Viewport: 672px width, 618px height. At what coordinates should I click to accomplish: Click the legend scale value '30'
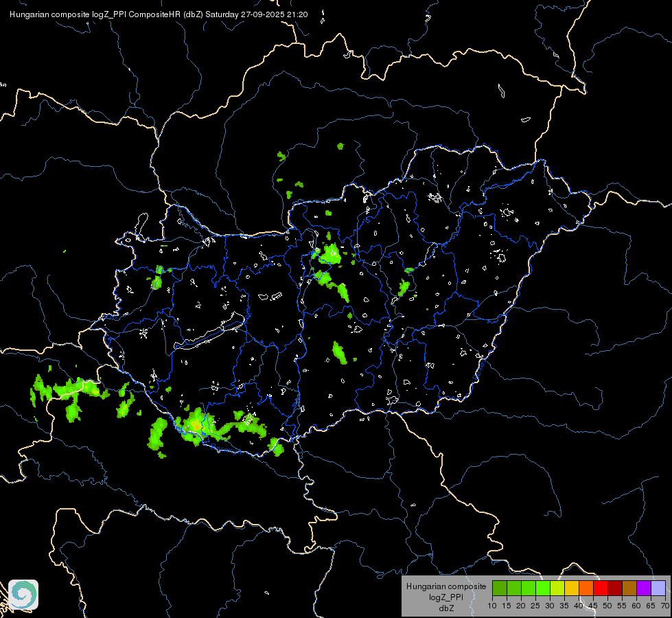coord(550,606)
